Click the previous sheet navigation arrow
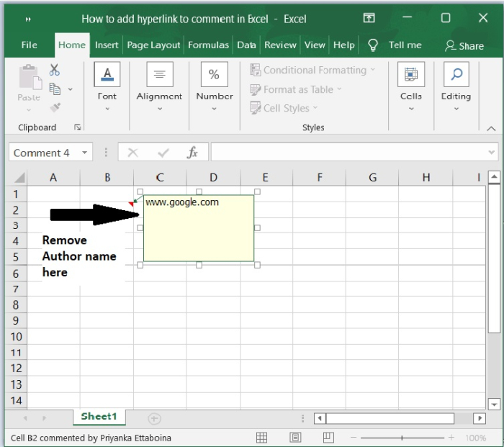504x447 pixels. 25,418
